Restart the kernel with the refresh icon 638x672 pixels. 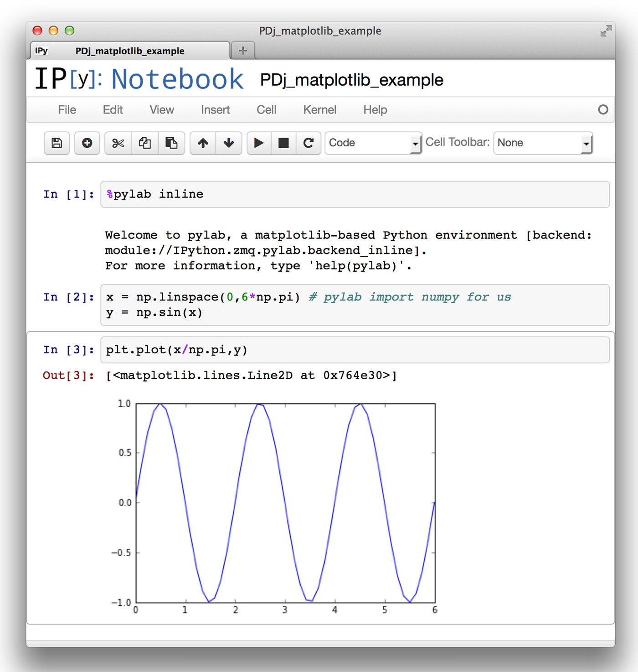(x=309, y=143)
